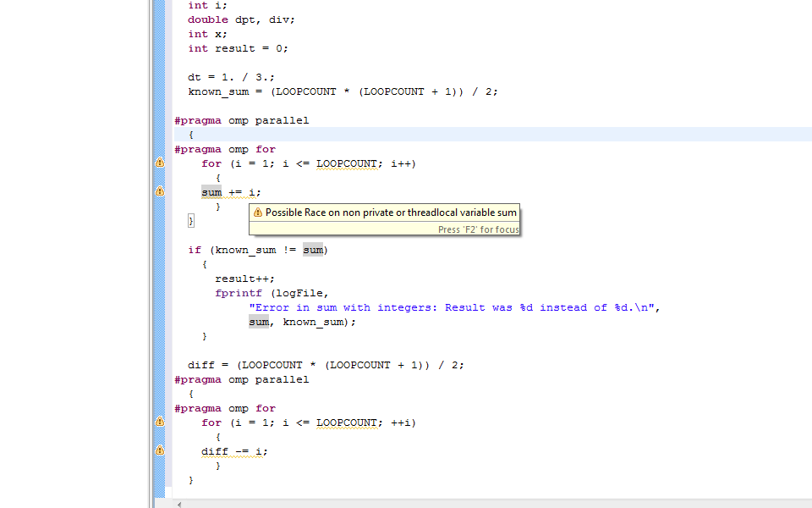812x508 pixels.
Task: Click 'Press F2 for focus' tooltip hint
Action: point(478,229)
